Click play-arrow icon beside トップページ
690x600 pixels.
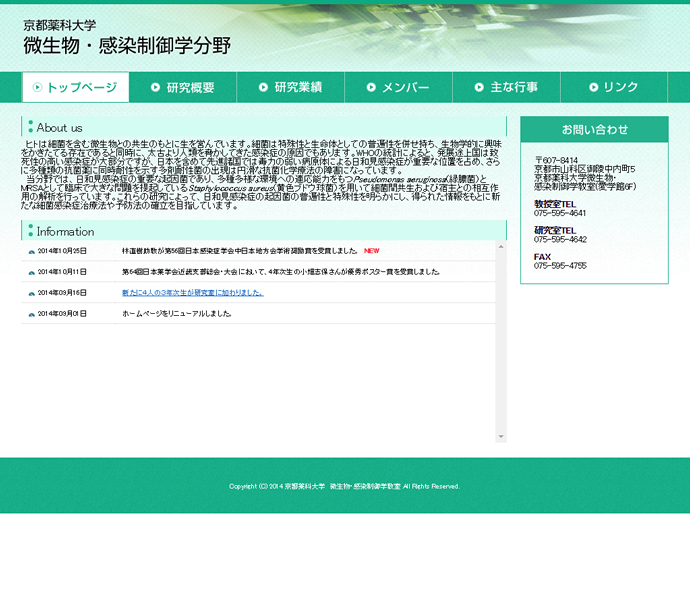(37, 87)
